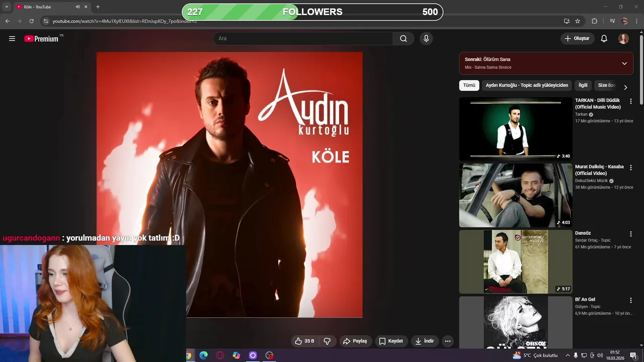Open options menu for TARKAN Dilli Düdük
The width and height of the screenshot is (644, 362).
631,101
